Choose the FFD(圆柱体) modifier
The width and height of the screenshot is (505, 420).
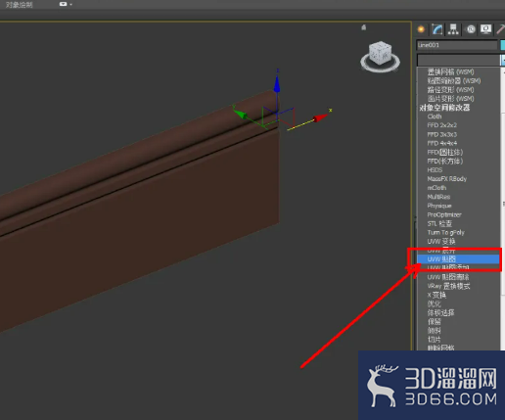pyautogui.click(x=445, y=152)
